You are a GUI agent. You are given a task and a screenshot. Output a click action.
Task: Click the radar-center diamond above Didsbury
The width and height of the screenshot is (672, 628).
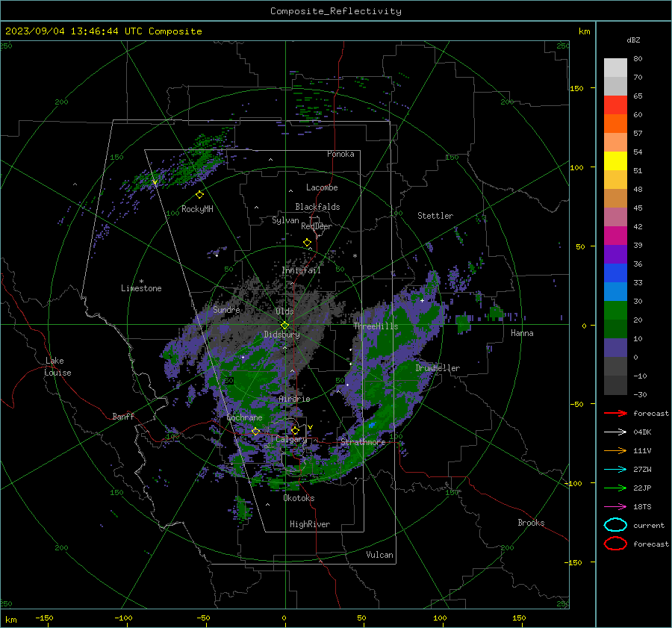click(284, 326)
